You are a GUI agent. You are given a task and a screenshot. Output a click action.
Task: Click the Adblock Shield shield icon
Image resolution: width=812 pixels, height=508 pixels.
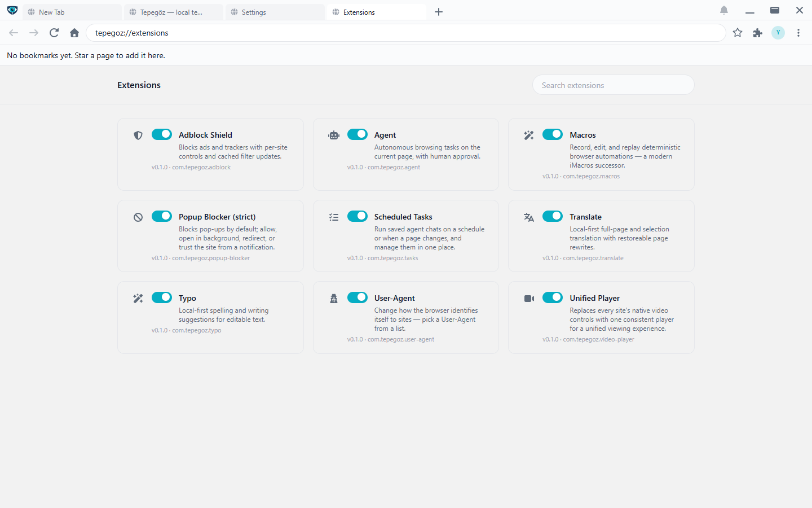[138, 135]
